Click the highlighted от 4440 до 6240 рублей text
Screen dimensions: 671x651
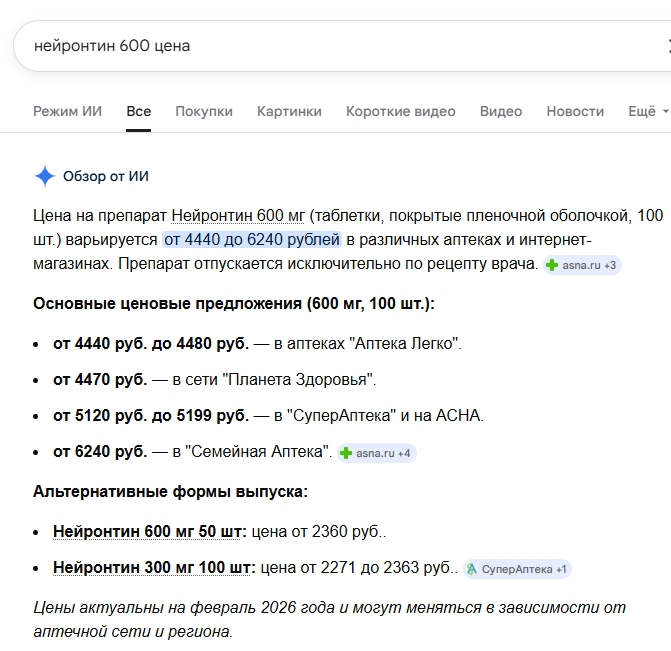(252, 240)
